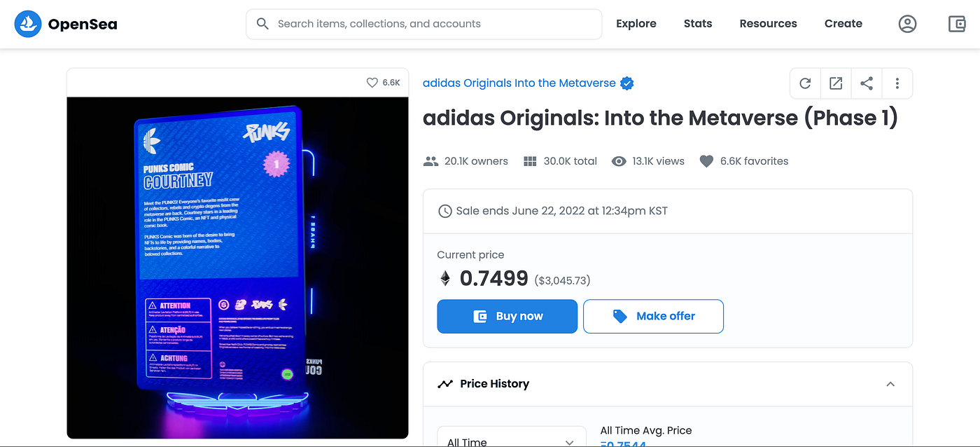The width and height of the screenshot is (980, 447).
Task: Open item in new window icon
Action: pyautogui.click(x=836, y=83)
